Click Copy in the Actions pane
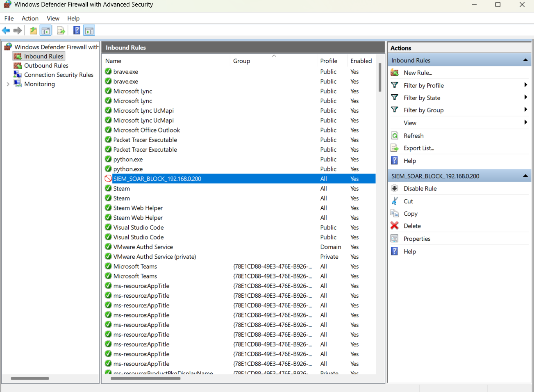 pos(410,214)
